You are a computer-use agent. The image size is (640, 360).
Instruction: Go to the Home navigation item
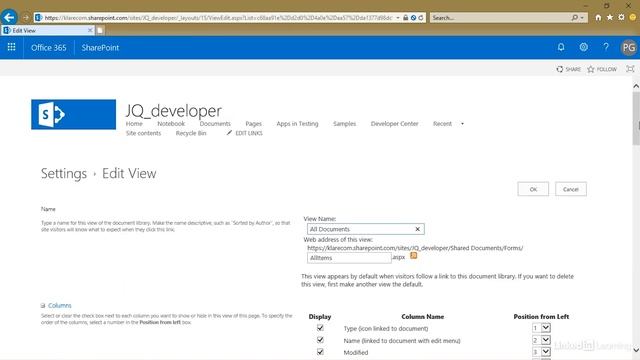pos(134,123)
